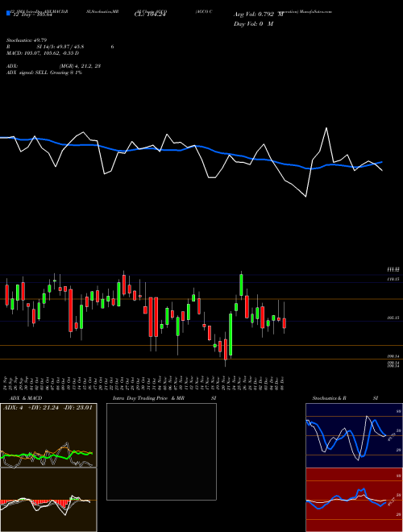This screenshot has width=403, height=532.
Task: Click the tallest green candle near 25 Nov
Action: click(241, 285)
